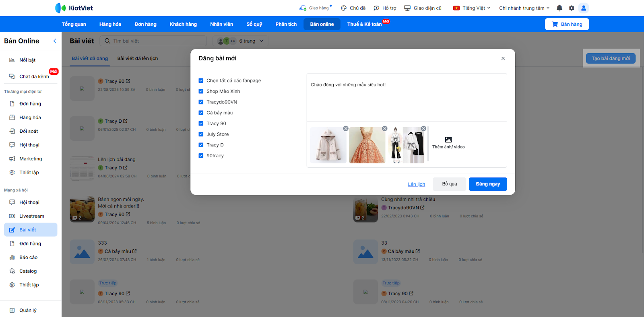Open Catalog in the sidebar

(28, 271)
